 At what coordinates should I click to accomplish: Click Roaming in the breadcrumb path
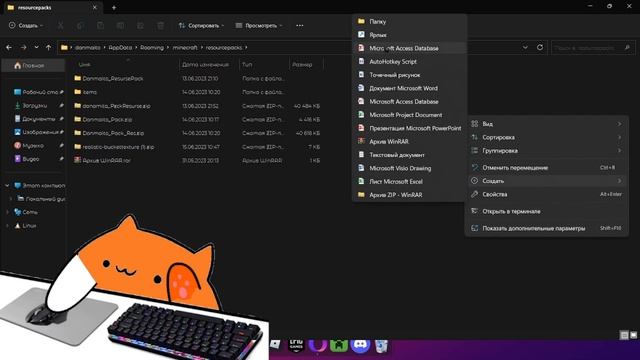(152, 47)
